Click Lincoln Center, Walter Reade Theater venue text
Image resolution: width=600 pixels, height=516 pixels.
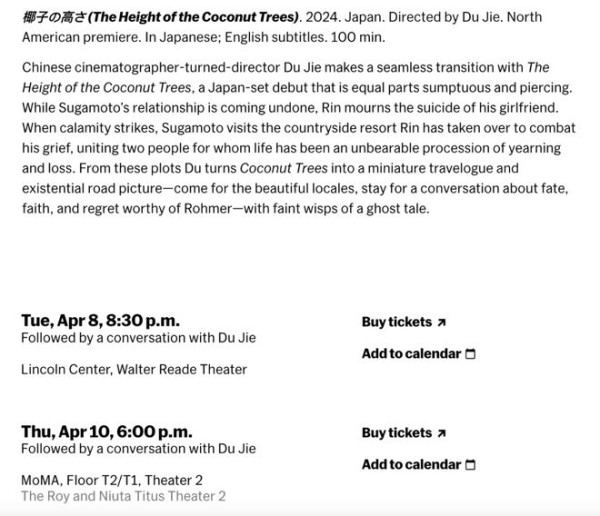click(x=134, y=369)
